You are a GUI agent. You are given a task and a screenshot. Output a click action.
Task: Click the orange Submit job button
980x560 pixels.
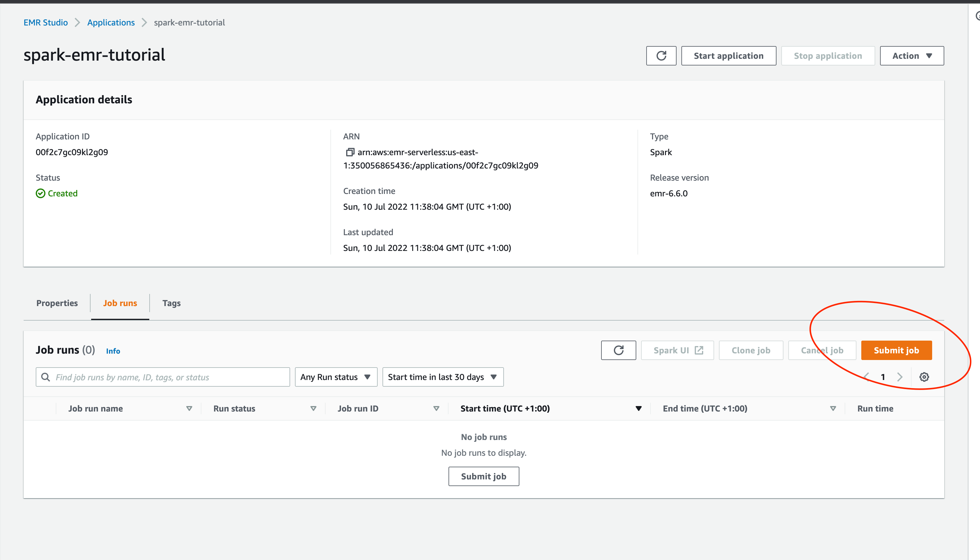[896, 350]
